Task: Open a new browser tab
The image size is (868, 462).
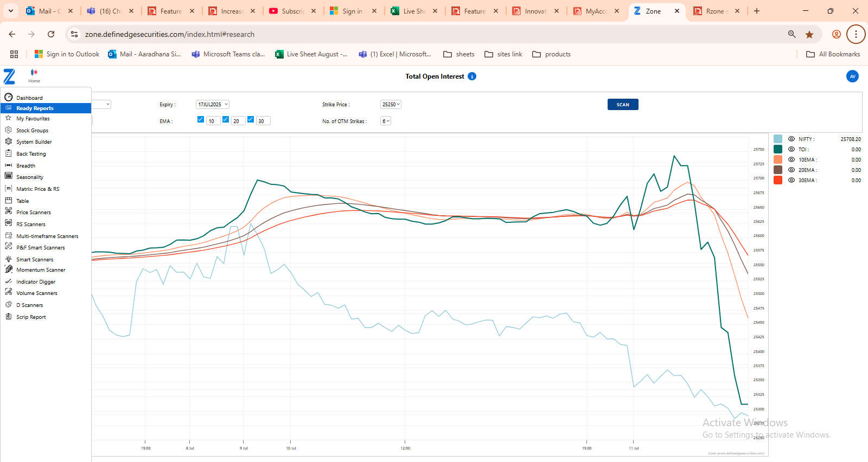Action: tap(757, 11)
